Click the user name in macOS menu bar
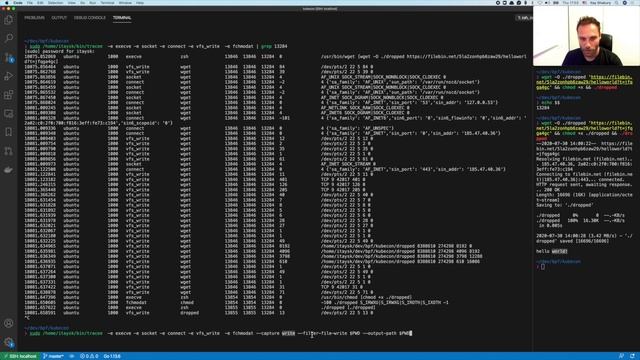 coord(600,3)
